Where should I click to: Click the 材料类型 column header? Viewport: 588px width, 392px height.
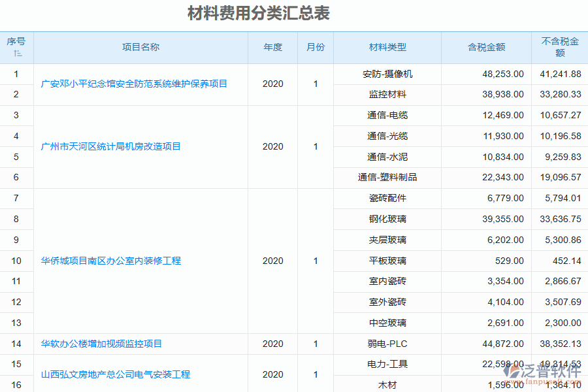pos(387,47)
